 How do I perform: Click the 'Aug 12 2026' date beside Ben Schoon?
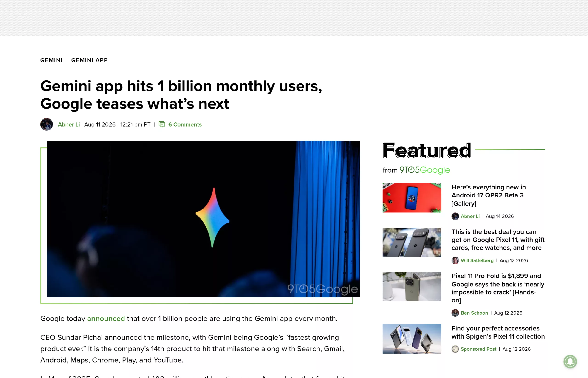508,313
